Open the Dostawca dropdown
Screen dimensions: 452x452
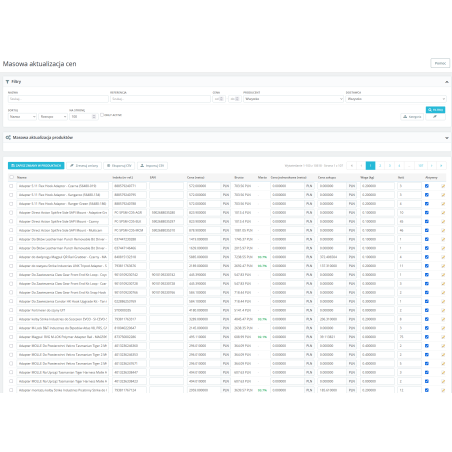point(396,99)
